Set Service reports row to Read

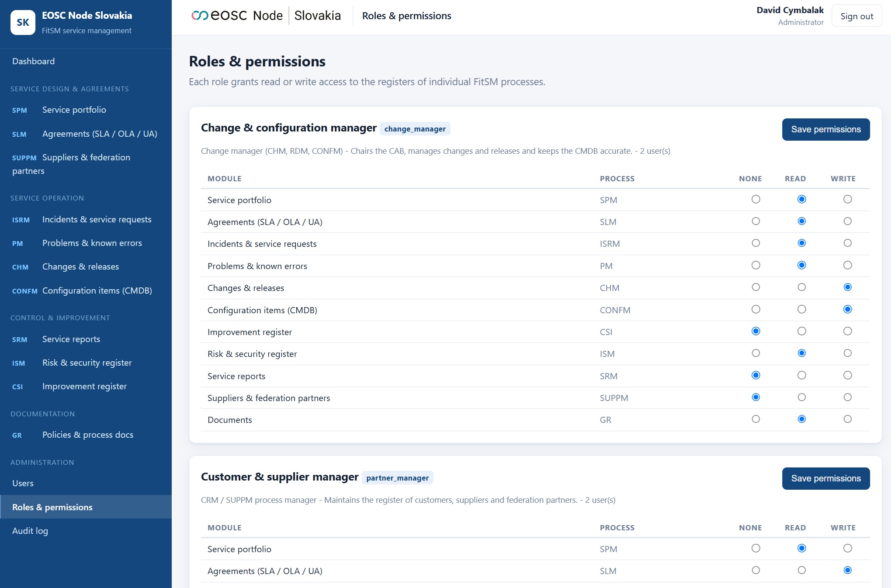[801, 375]
